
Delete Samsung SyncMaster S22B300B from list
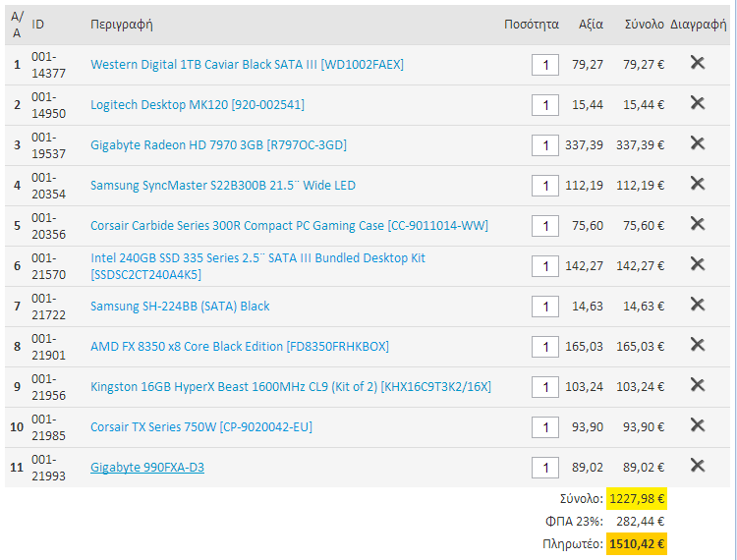coord(698,184)
